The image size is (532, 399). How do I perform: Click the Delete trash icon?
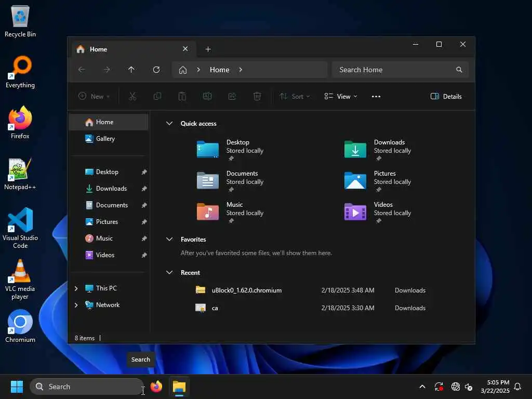click(257, 96)
